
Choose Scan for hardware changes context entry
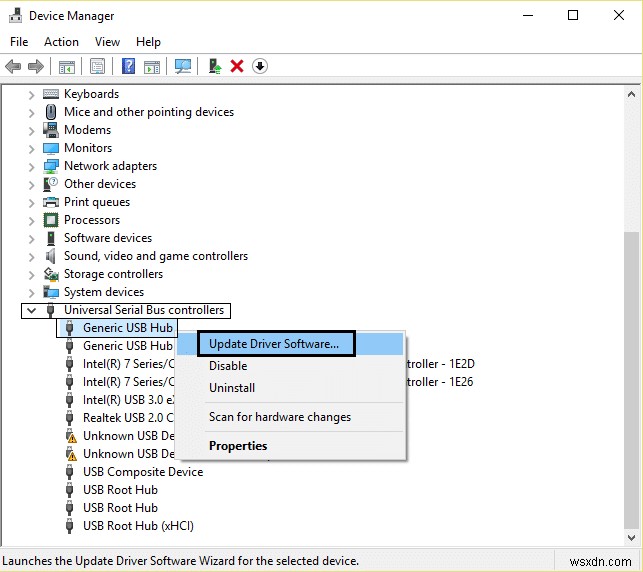coord(290,417)
